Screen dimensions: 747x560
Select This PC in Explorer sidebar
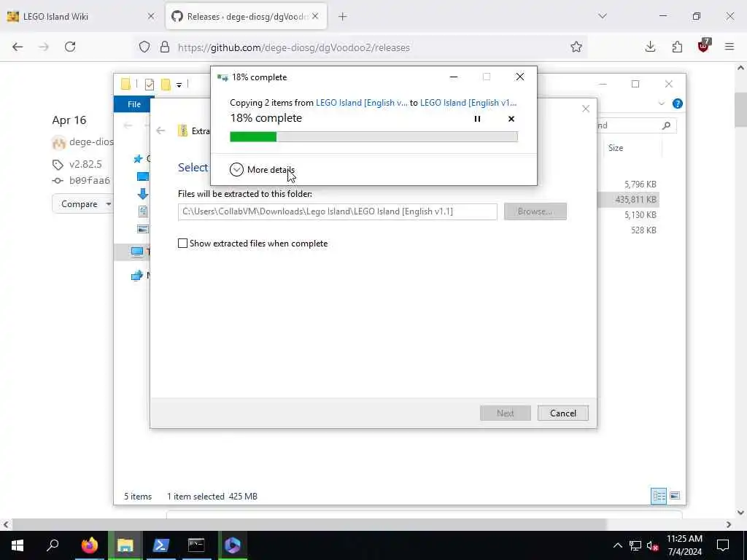(x=137, y=252)
